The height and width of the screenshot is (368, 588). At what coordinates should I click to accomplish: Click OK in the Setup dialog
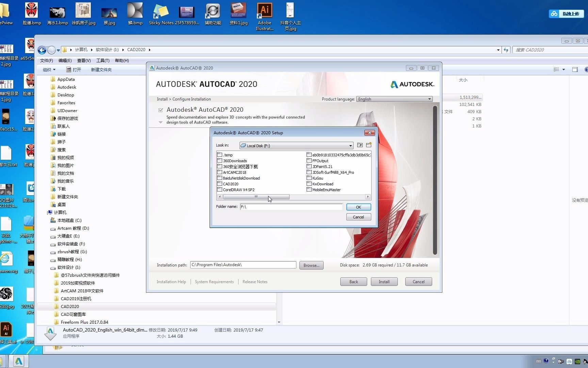[x=358, y=207]
